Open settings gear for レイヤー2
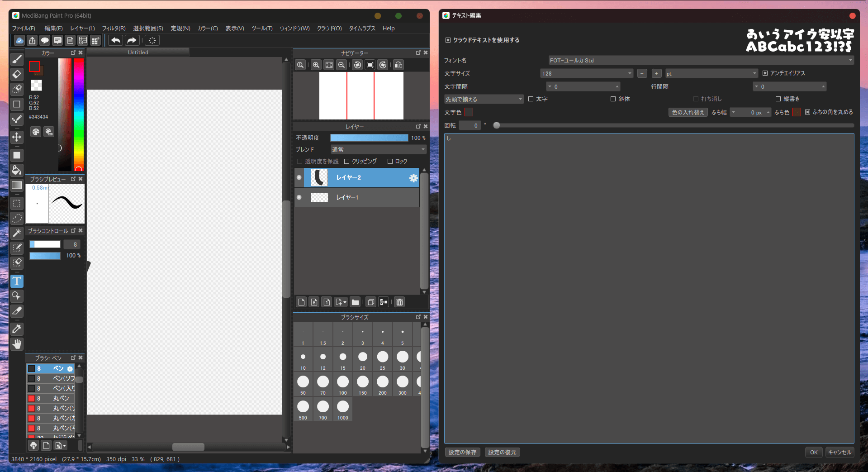868x472 pixels. tap(413, 178)
